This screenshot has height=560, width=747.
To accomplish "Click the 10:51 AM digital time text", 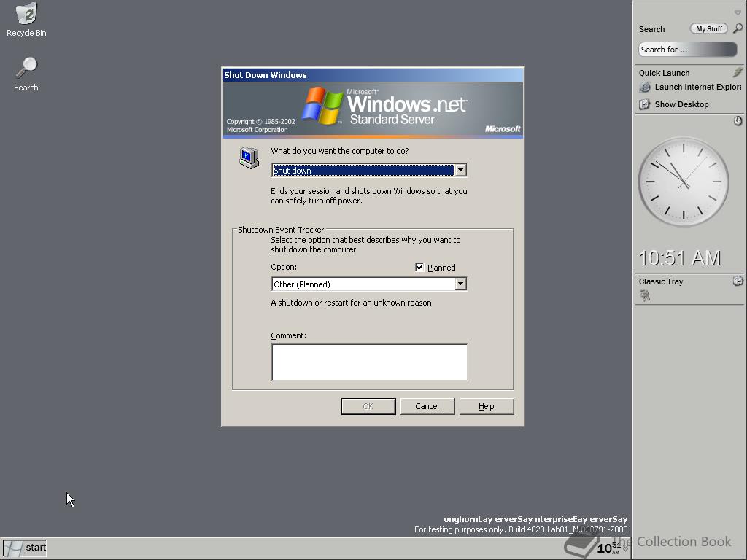I will coord(680,258).
